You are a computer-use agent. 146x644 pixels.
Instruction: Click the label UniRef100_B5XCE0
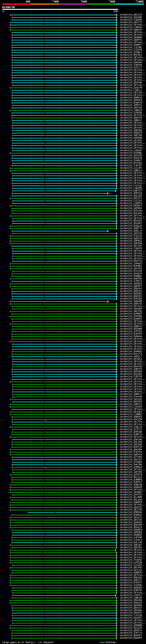pyautogui.click(x=131, y=221)
